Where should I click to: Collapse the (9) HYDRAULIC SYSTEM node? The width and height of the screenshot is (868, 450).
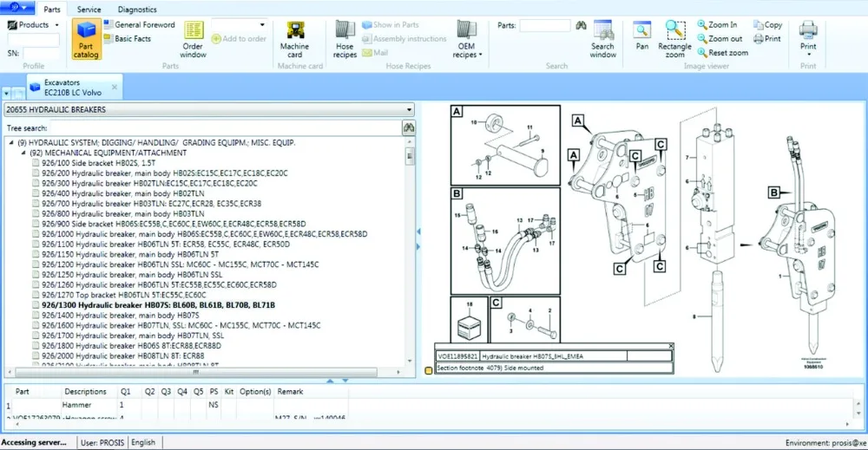tap(10, 142)
